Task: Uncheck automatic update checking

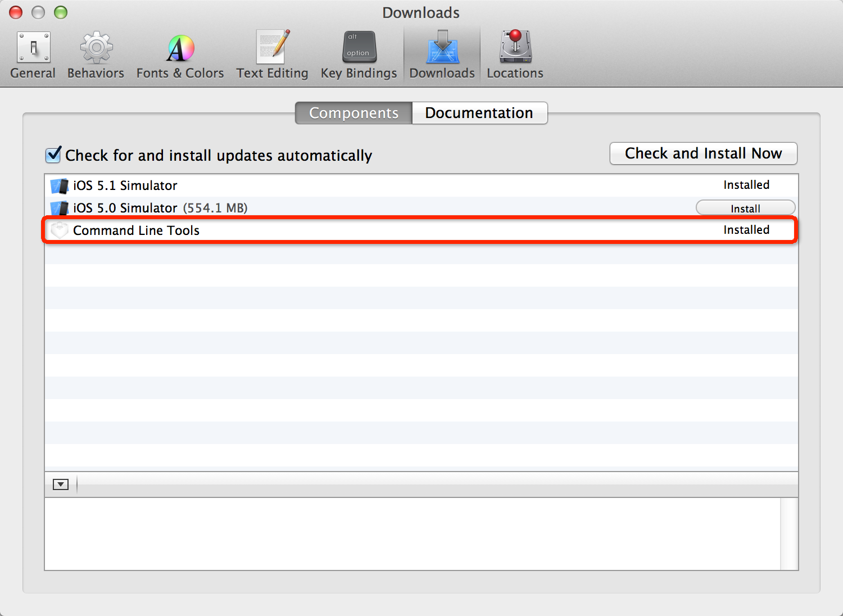Action: point(52,155)
